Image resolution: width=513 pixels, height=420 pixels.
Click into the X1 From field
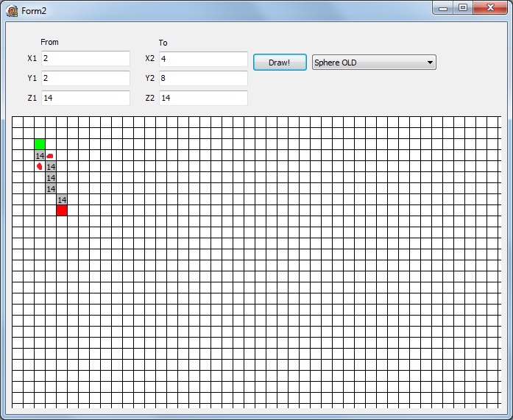(x=85, y=59)
